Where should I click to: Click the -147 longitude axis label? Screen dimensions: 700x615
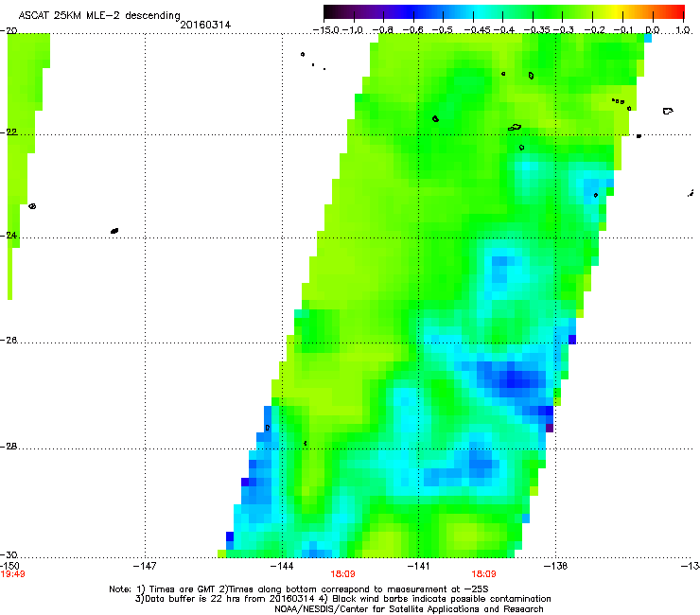click(x=145, y=567)
